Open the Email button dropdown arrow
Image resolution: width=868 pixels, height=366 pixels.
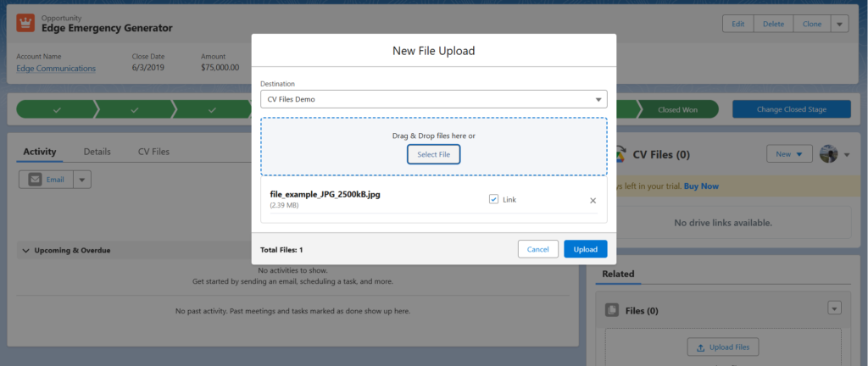81,180
